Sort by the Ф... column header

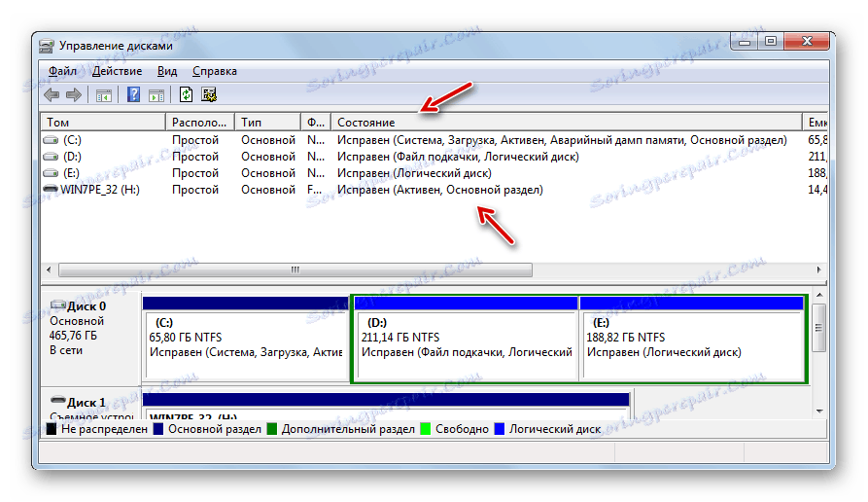coord(316,122)
